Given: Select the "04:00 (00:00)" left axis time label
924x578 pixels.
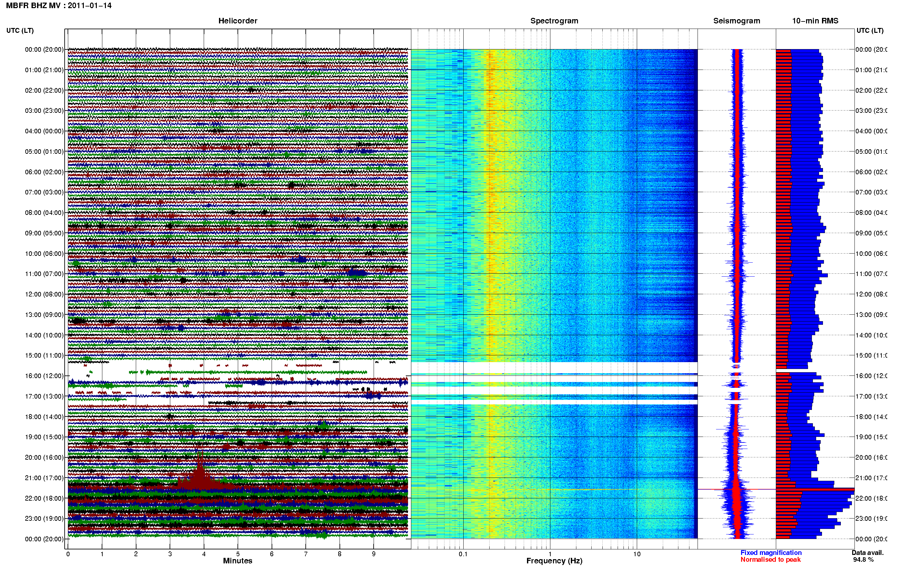Looking at the screenshot, I should [44, 131].
